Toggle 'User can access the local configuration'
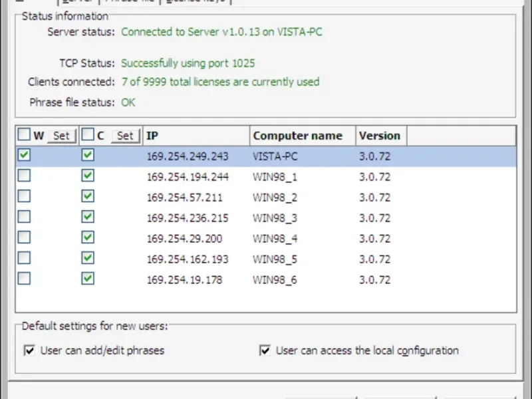Image resolution: width=532 pixels, height=399 pixels. pos(265,350)
